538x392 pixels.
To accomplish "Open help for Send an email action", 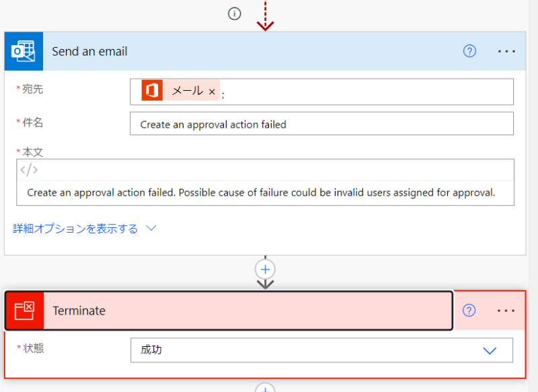I will (x=469, y=51).
